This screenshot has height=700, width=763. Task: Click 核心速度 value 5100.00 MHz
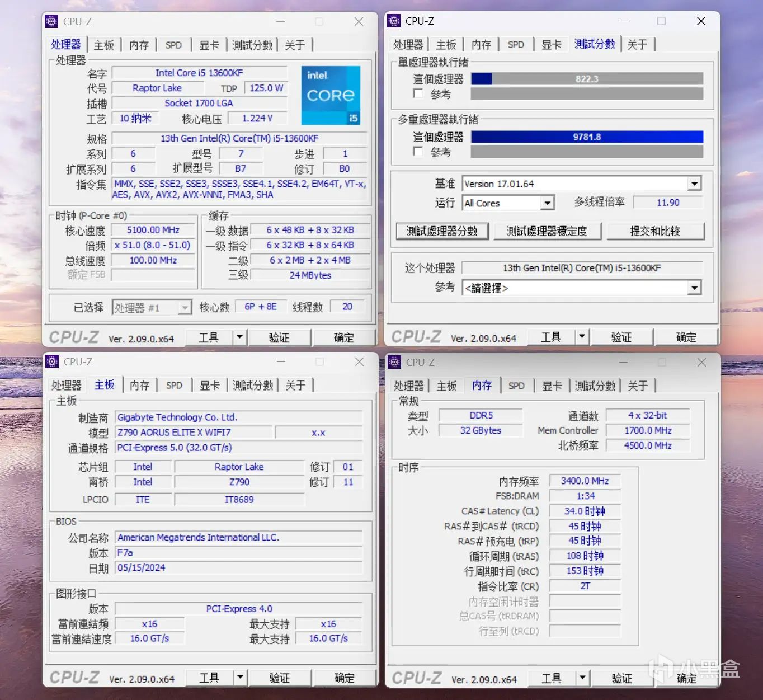pos(153,230)
